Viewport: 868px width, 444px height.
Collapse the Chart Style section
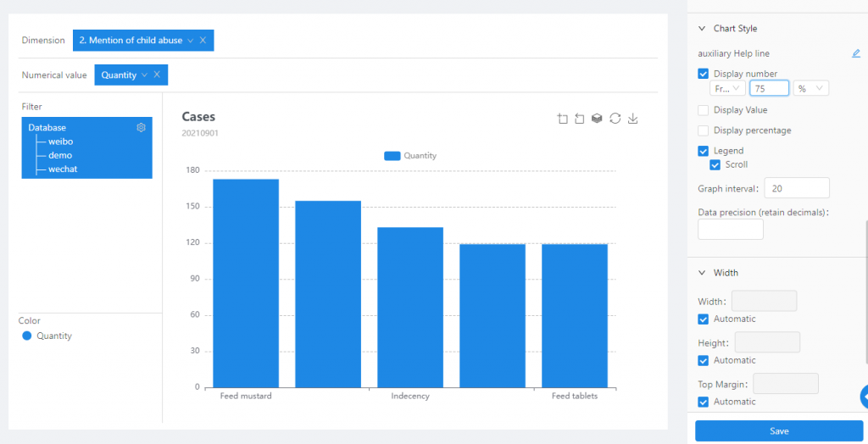click(701, 29)
